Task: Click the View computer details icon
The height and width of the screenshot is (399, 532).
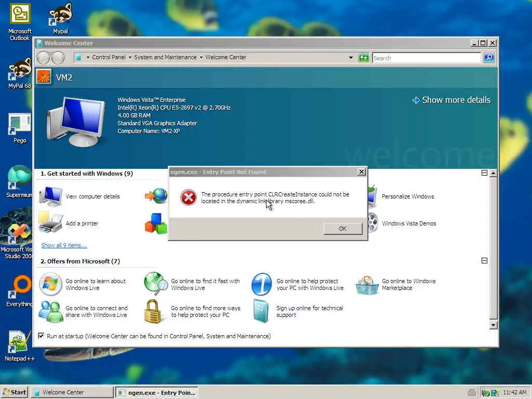Action: [50, 196]
